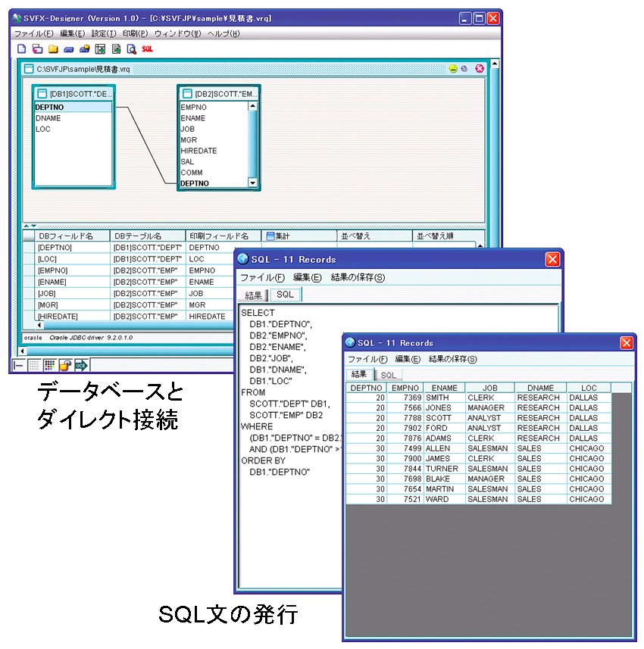Select bold DEPTNO field in DB2 EMP table
644x649 pixels.
tap(214, 183)
